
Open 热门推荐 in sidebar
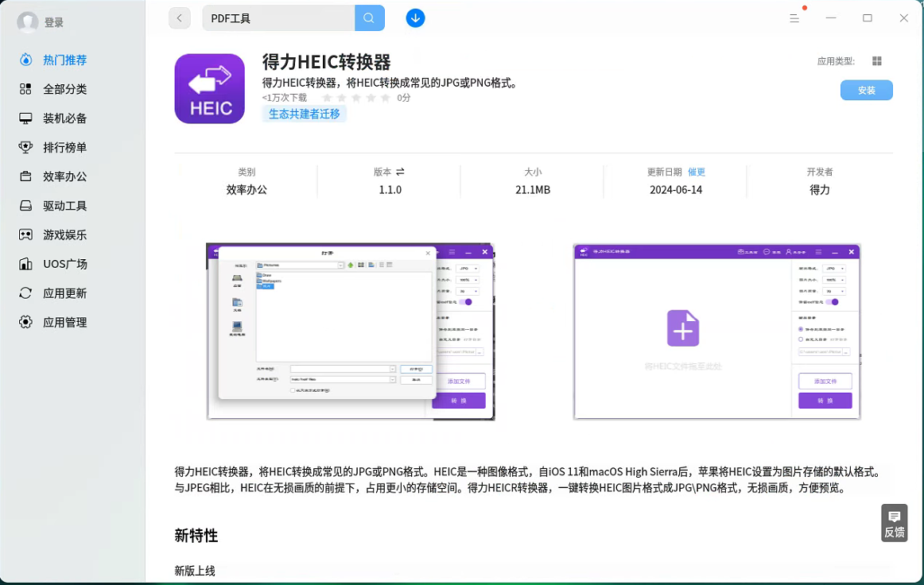point(65,60)
